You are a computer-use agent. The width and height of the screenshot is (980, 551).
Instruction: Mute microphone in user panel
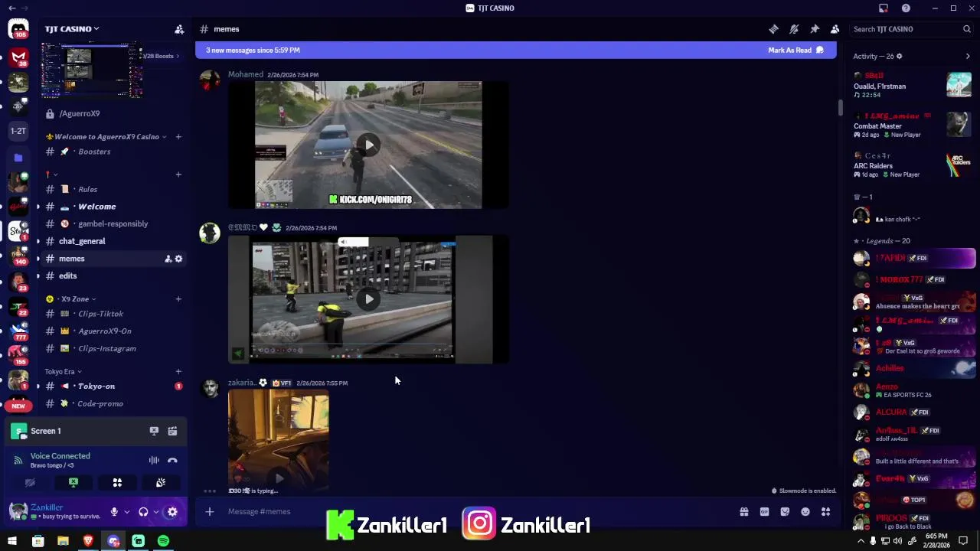click(x=114, y=512)
